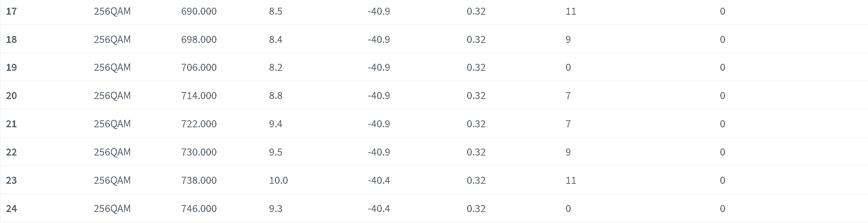This screenshot has width=868, height=223.
Task: Click the -40.4 value in row 23
Action: point(379,180)
